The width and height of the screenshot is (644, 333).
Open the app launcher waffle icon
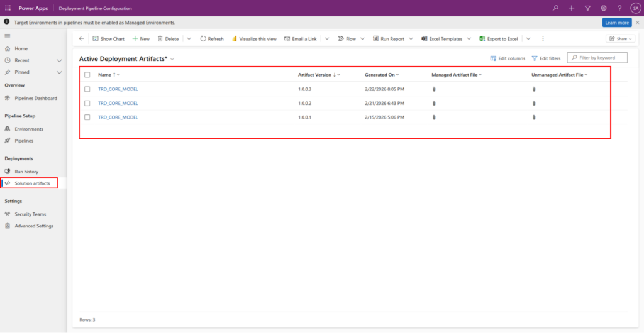[8, 8]
